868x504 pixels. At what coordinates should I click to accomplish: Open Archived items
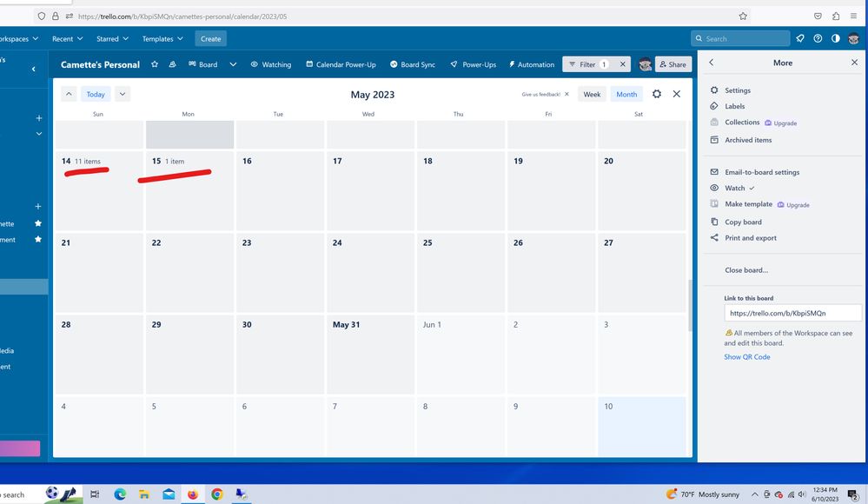748,140
